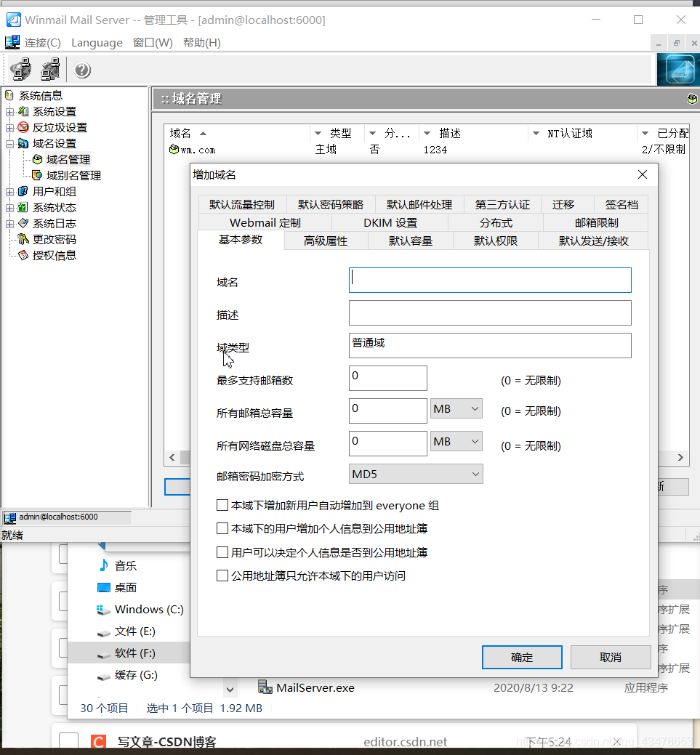Check 本域下的用户增加个人信息到公用地址簿
The image size is (700, 755).
222,528
